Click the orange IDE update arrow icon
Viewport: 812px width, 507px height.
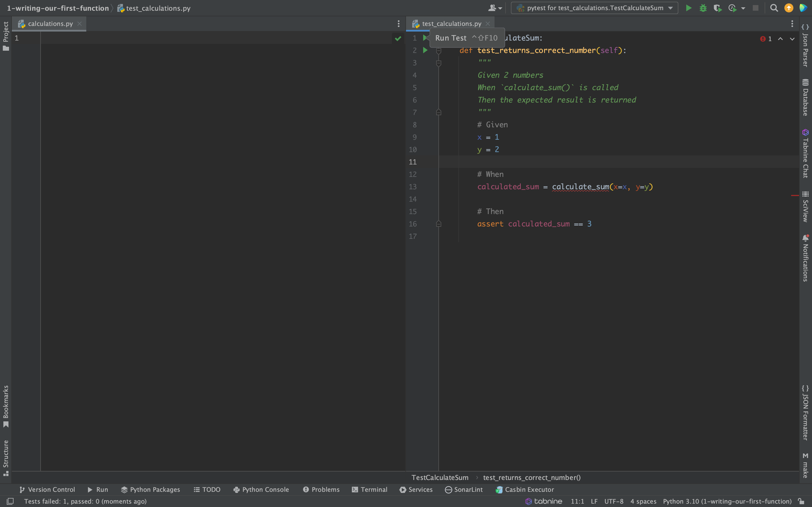(x=789, y=8)
